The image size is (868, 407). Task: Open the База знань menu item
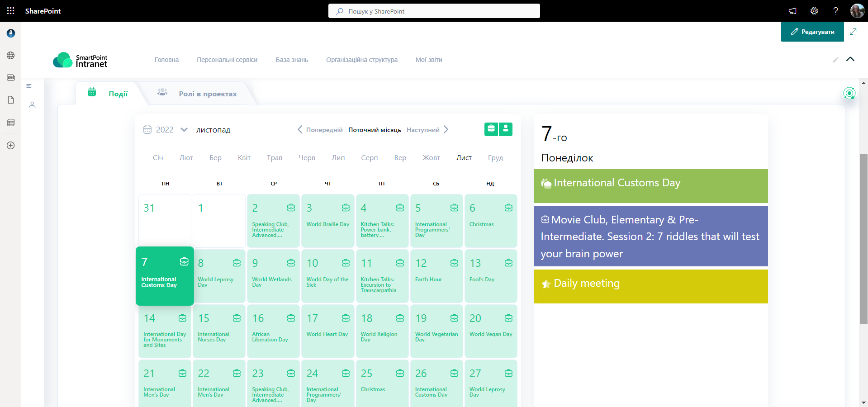point(292,60)
